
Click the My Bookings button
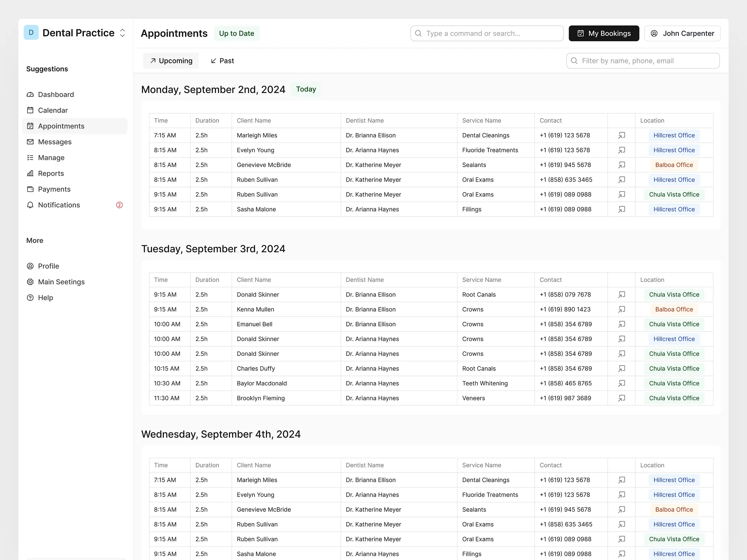point(604,34)
